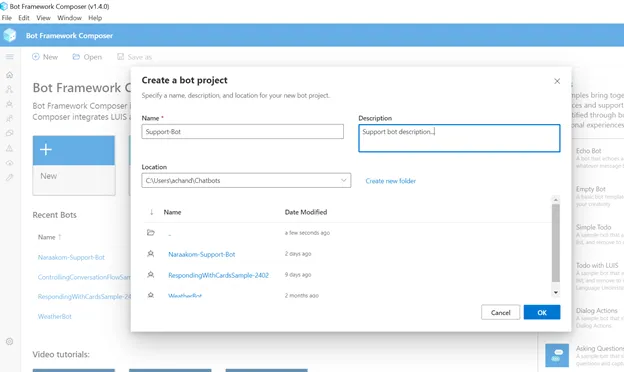Screen dimensions: 624x372
Task: Open Naraakom-Support-Bot in Recent Bots list
Action: (71, 257)
